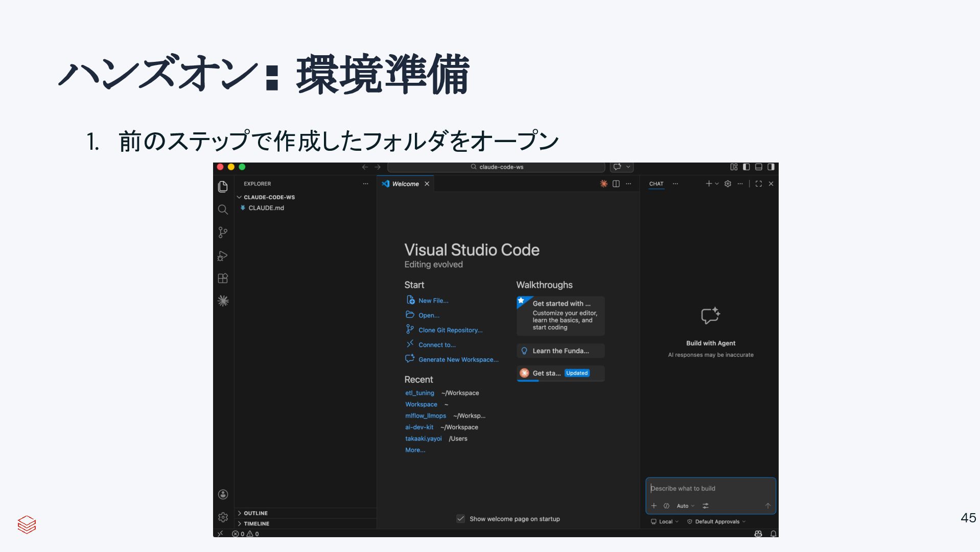The image size is (980, 552).
Task: Click the configure tools sliders icon
Action: tap(705, 505)
